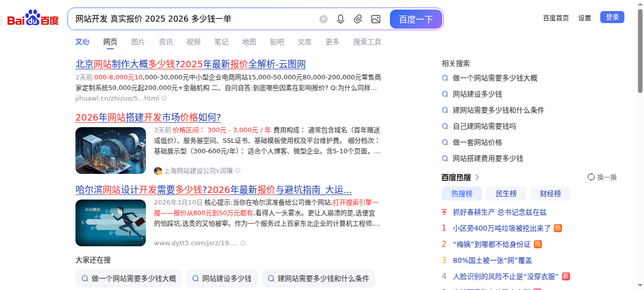
Task: Click the page vertical scrollbar
Action: pos(640,50)
